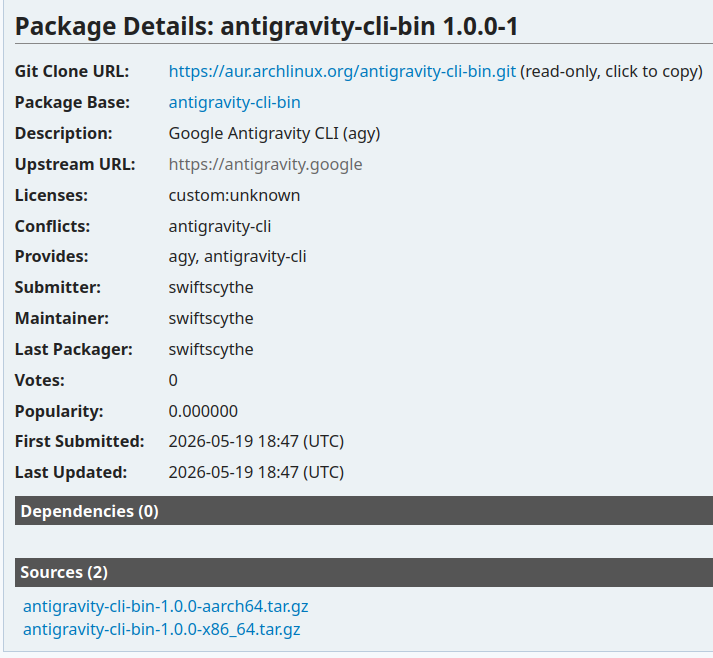713x658 pixels.
Task: Download antigravity-cli-bin-1.0.0-x86_64.tar.gz source
Action: coord(161,629)
